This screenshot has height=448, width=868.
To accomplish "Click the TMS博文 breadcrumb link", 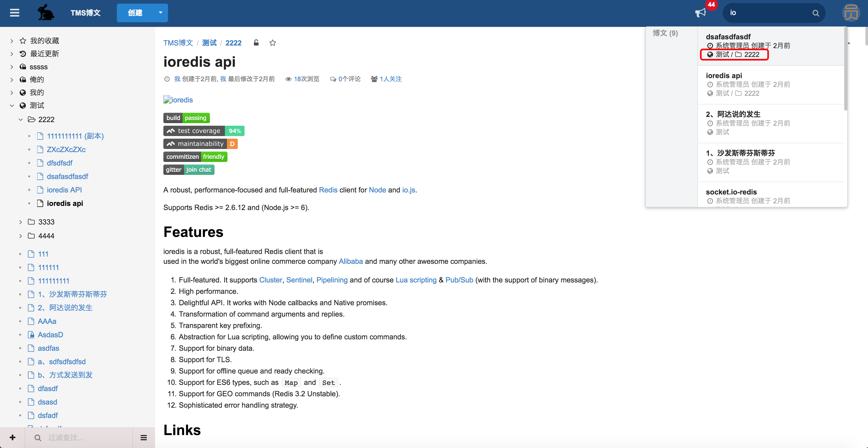I will pyautogui.click(x=178, y=43).
